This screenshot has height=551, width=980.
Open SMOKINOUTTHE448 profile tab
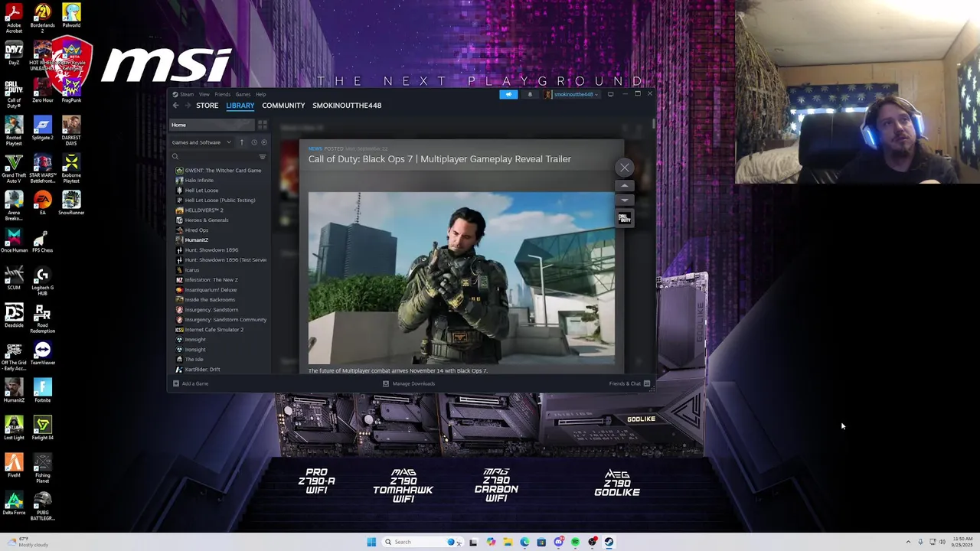click(x=347, y=106)
